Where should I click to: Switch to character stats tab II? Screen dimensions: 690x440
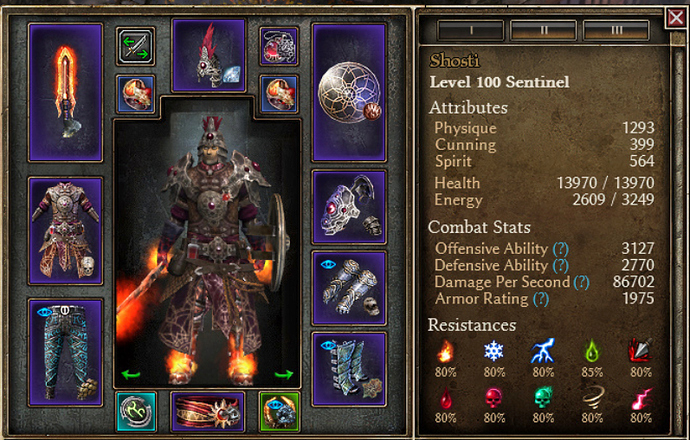pos(543,30)
